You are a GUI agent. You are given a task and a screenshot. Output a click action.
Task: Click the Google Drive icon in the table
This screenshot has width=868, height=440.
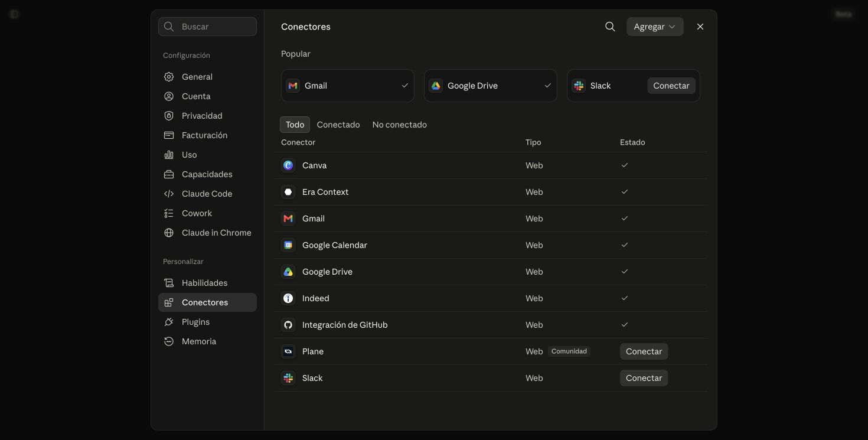coord(288,272)
